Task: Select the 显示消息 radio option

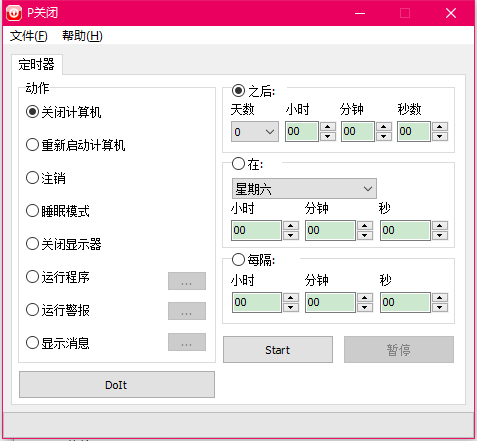Action: pos(58,343)
